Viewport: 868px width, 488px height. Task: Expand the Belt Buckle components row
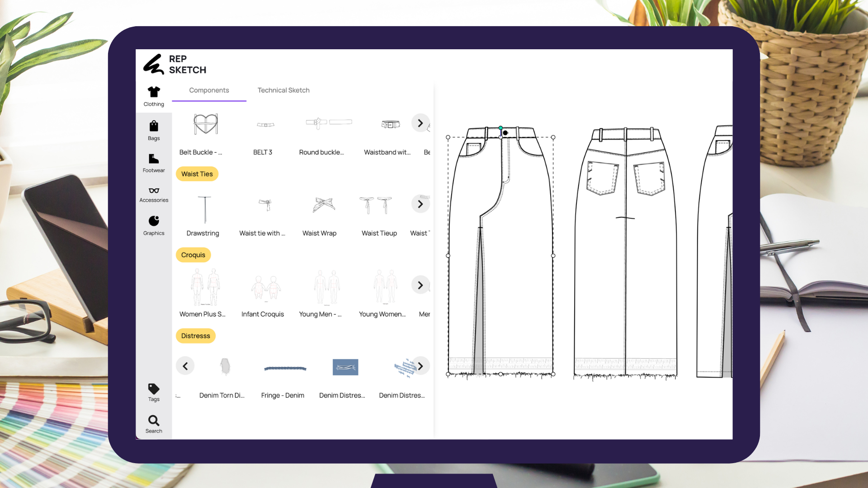pos(420,123)
